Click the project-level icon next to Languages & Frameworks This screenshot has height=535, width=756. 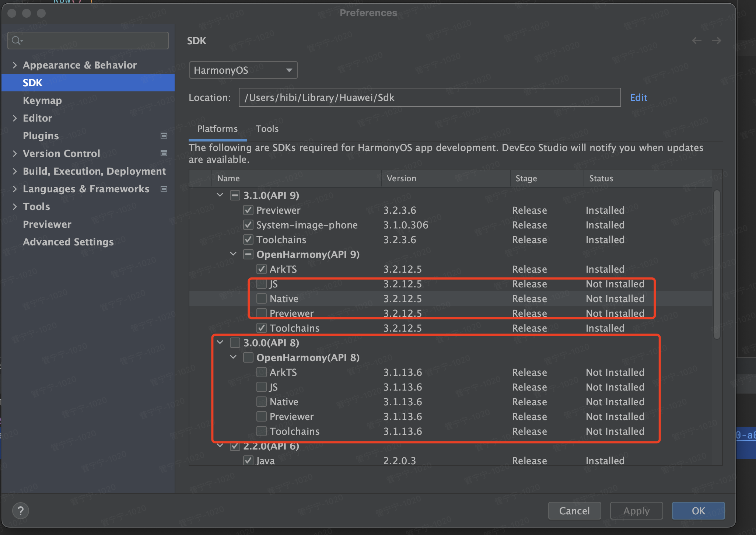coord(164,189)
